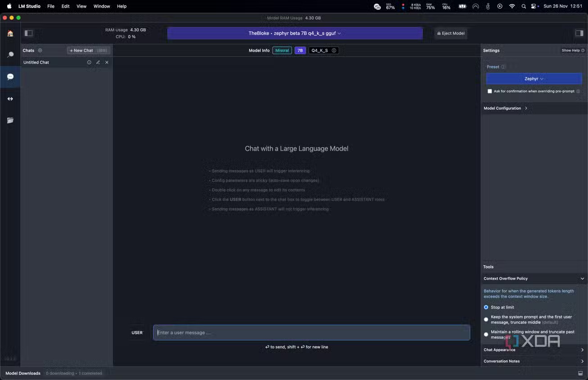This screenshot has height=380, width=588.
Task: Click the now playing icon in menu bar
Action: pyautogui.click(x=500, y=6)
